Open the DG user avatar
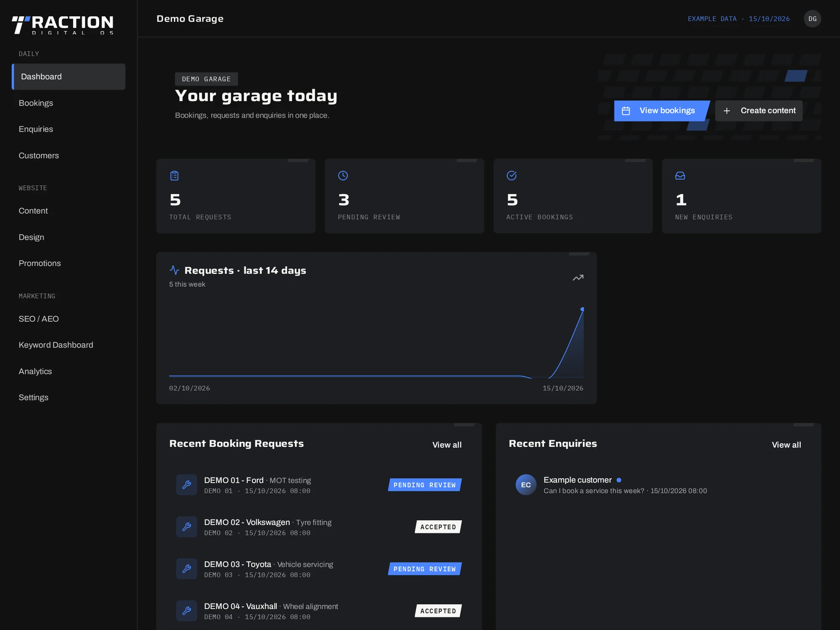840x630 pixels. click(x=812, y=19)
